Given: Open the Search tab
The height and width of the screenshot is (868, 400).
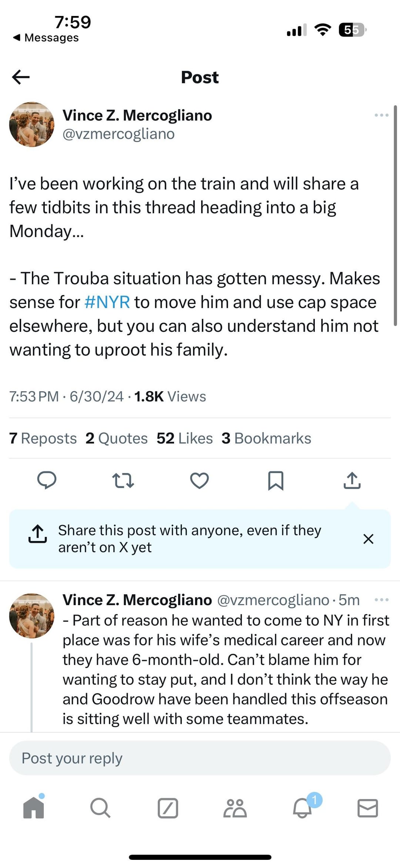Looking at the screenshot, I should click(100, 808).
